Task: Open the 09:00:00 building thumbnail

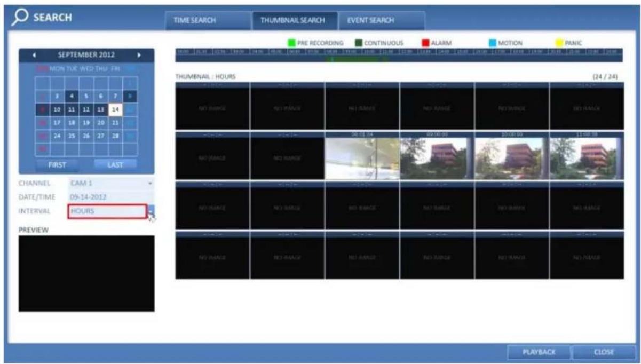Action: point(437,156)
